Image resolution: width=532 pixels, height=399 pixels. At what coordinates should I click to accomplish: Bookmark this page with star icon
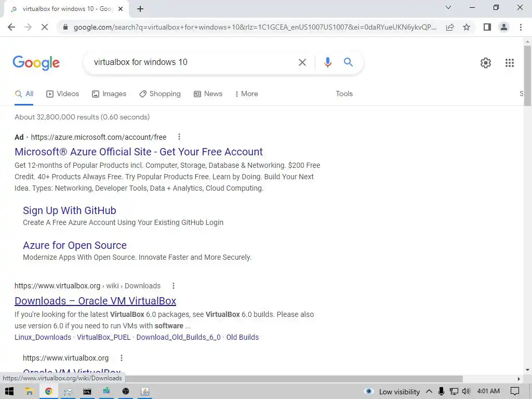(467, 27)
